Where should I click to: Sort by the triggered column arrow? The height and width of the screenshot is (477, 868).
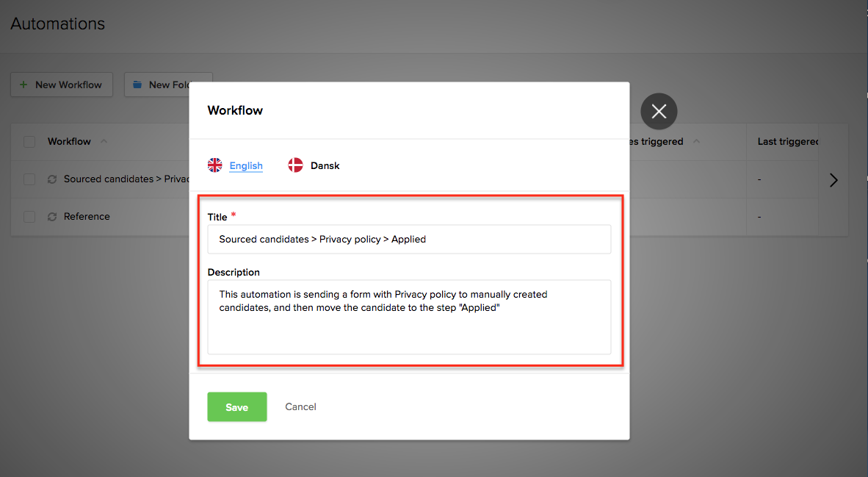[696, 141]
